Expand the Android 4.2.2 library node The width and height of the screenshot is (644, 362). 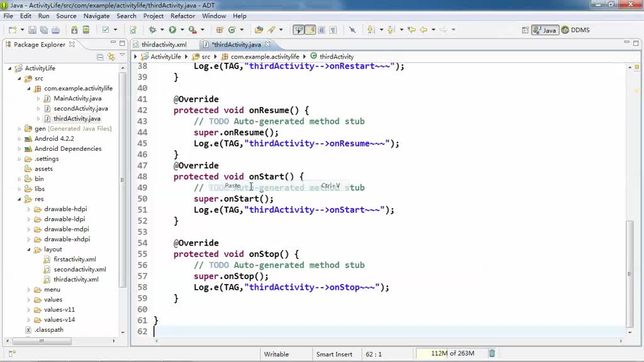pos(19,139)
